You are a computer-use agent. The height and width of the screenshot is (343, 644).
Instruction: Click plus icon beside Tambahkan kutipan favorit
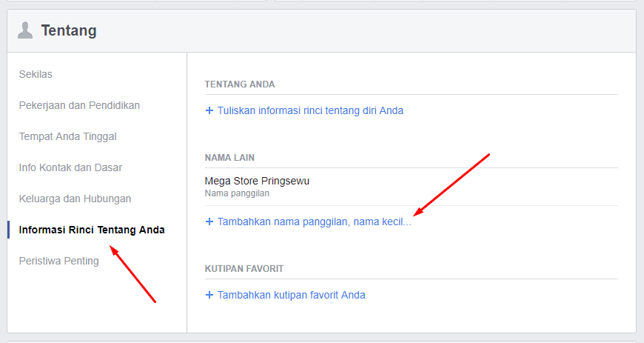click(209, 295)
